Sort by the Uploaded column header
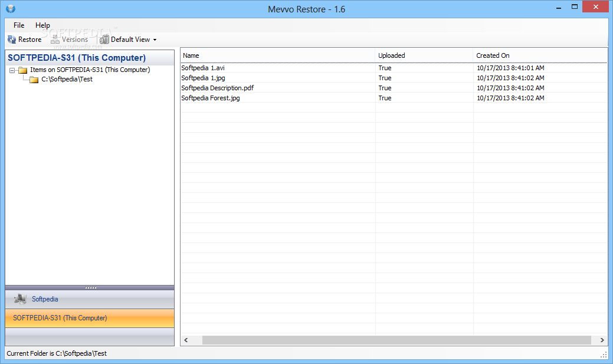613x364 pixels. (x=424, y=55)
